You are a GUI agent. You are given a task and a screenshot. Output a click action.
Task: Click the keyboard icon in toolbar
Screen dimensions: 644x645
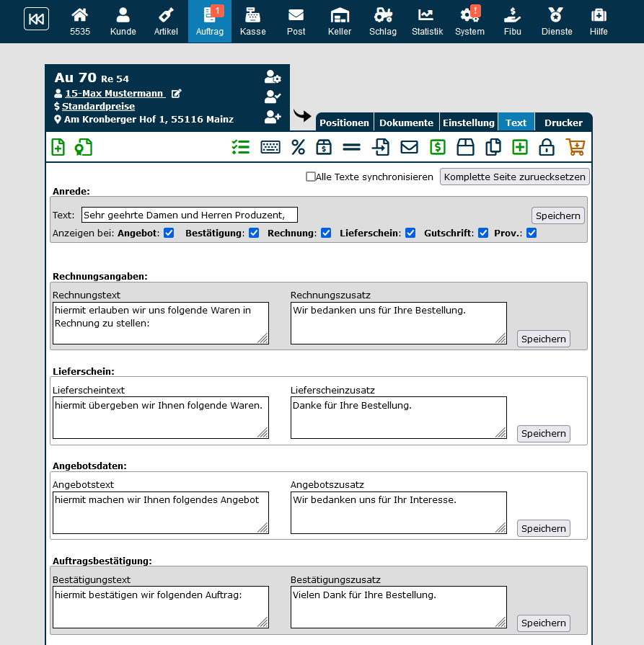pyautogui.click(x=270, y=148)
